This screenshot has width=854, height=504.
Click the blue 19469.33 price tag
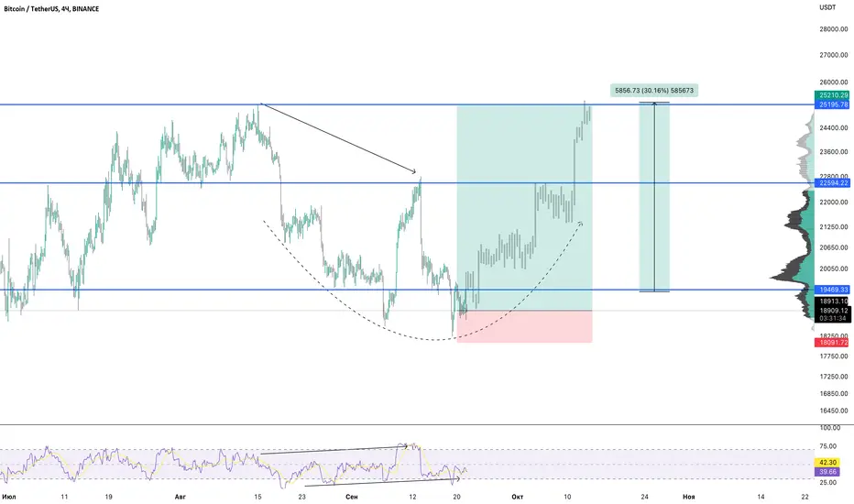point(833,290)
